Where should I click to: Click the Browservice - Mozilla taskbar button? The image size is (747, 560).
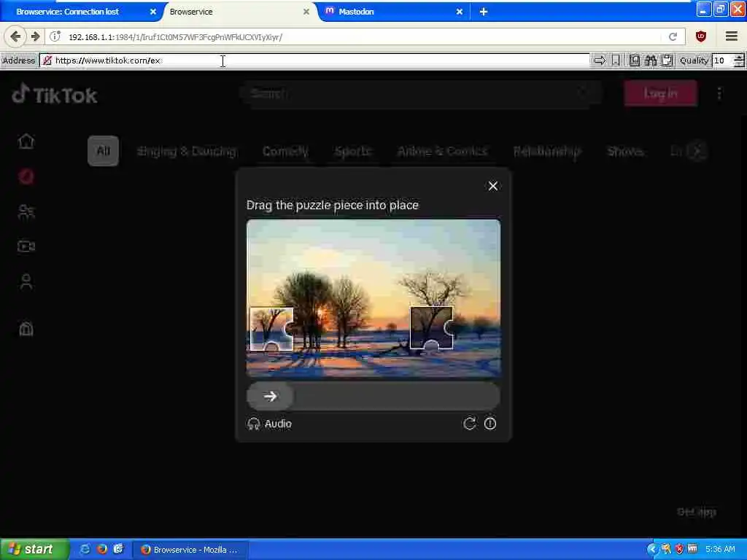(x=190, y=550)
